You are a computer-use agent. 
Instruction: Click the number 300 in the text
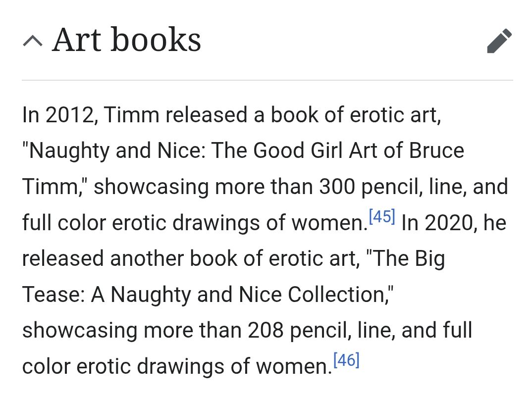coord(337,187)
